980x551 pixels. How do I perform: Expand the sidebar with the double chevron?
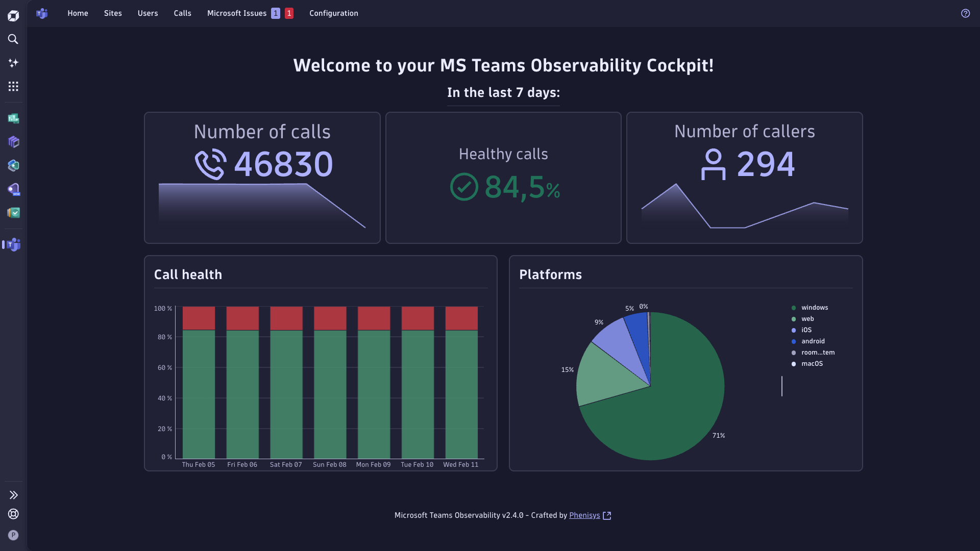[13, 495]
